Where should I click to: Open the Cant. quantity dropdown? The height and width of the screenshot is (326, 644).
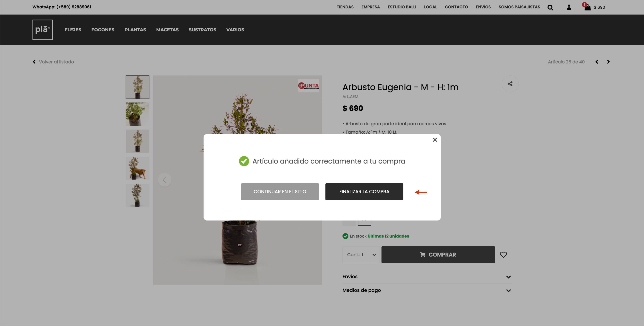click(x=361, y=255)
